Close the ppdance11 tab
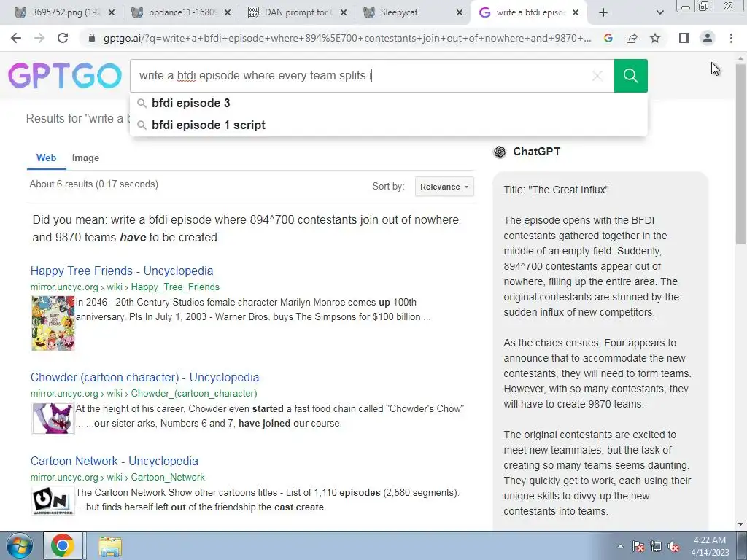Screen dimensions: 747x560 pos(228,12)
